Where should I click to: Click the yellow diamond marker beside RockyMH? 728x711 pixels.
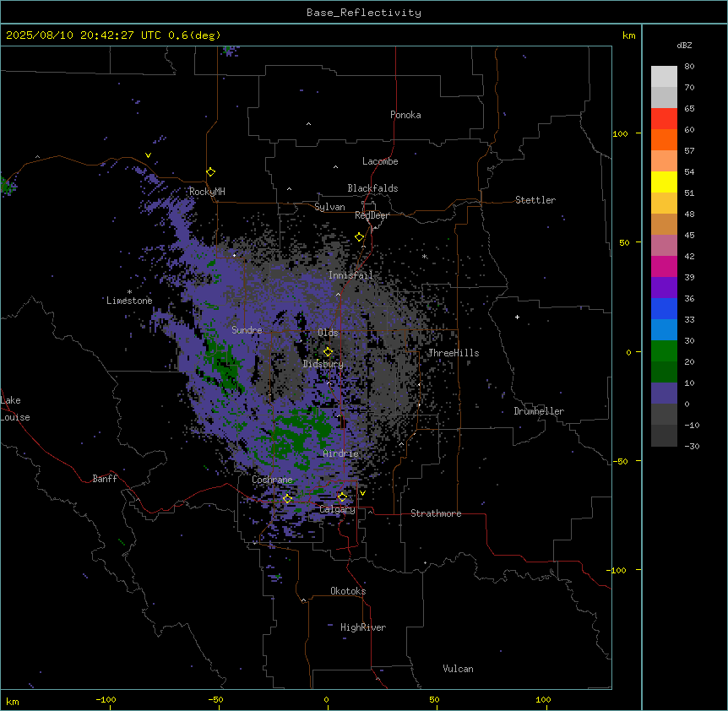[x=211, y=172]
